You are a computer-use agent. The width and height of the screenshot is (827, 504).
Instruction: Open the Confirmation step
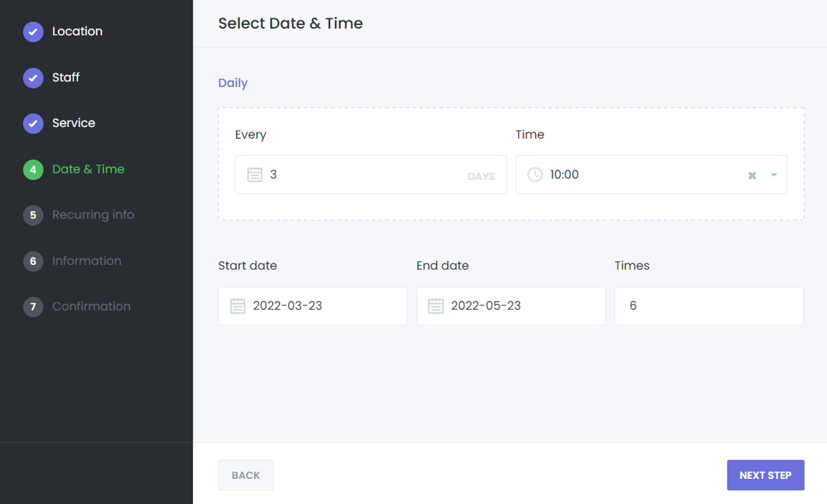[x=91, y=306]
